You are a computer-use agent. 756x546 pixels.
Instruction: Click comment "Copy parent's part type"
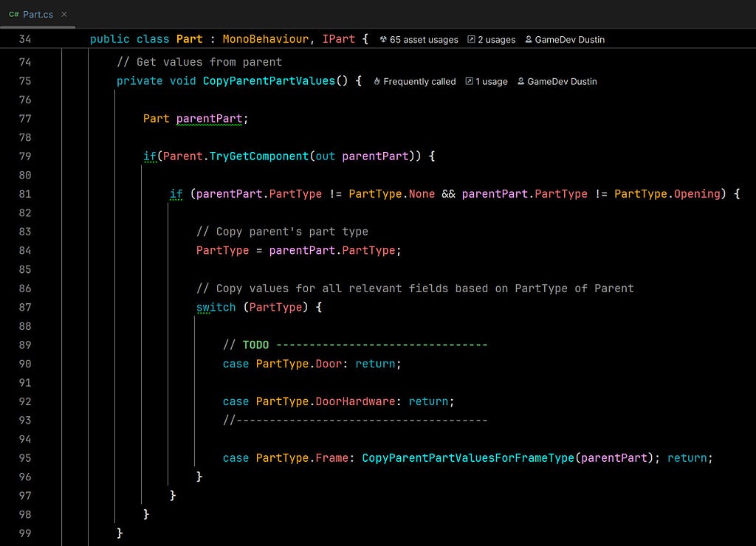tap(282, 232)
